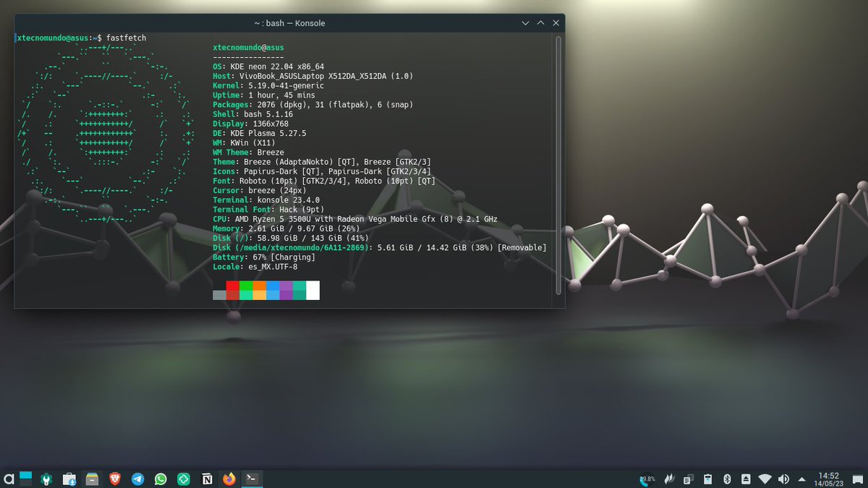Click the white color block in fastfetch output
868x488 pixels.
(x=312, y=291)
